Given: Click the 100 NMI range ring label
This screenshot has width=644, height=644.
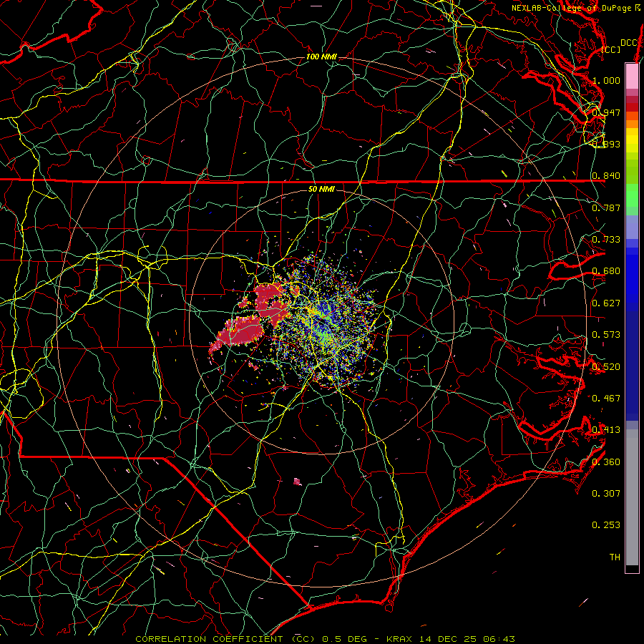Looking at the screenshot, I should click(x=321, y=57).
